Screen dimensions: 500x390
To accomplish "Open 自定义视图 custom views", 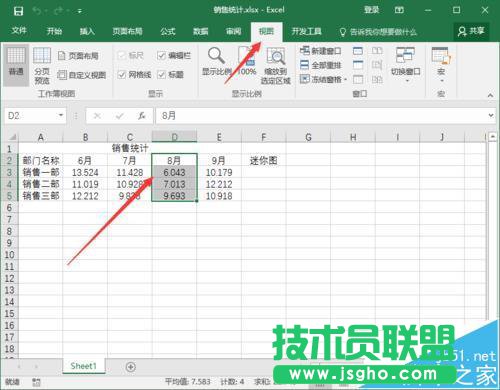I will [82, 75].
